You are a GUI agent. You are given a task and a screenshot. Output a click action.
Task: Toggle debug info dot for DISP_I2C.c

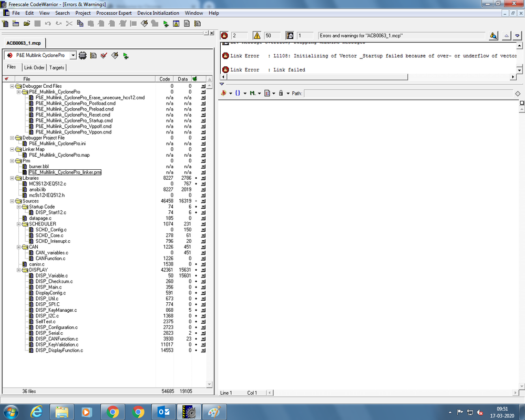click(x=196, y=316)
